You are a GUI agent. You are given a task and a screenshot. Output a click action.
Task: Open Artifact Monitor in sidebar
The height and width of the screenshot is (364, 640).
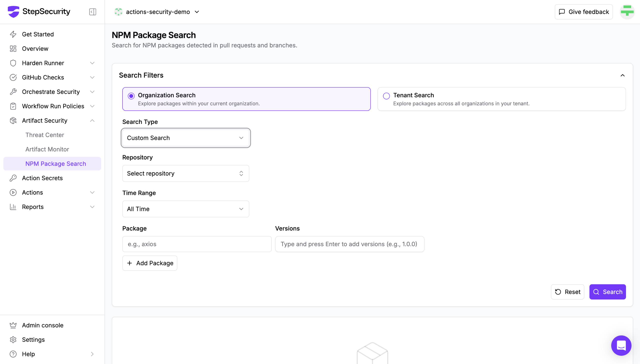coord(47,149)
